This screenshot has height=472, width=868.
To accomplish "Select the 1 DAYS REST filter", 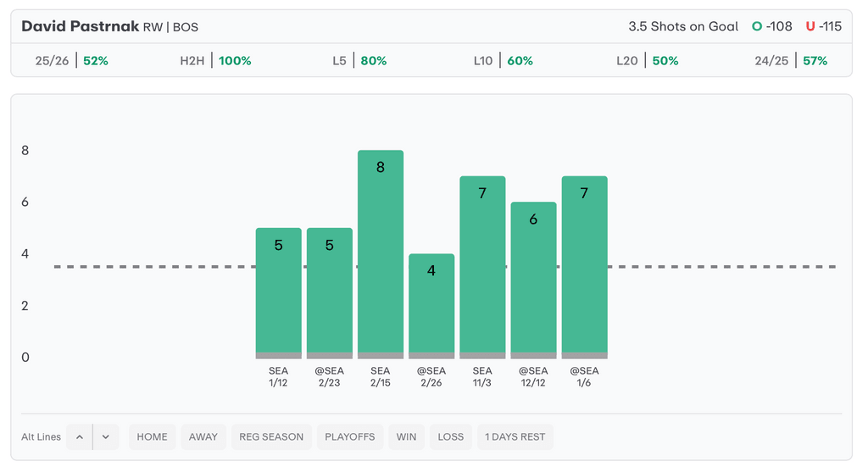I will tap(515, 437).
